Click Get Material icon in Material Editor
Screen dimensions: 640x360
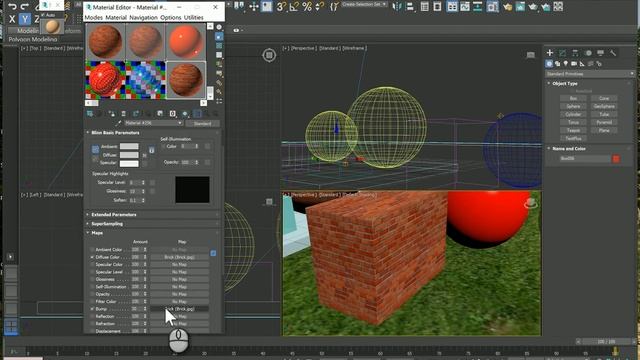tap(90, 113)
